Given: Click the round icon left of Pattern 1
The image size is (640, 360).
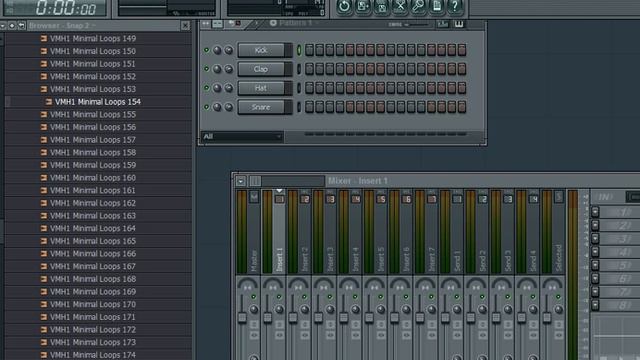Looking at the screenshot, I should [273, 23].
